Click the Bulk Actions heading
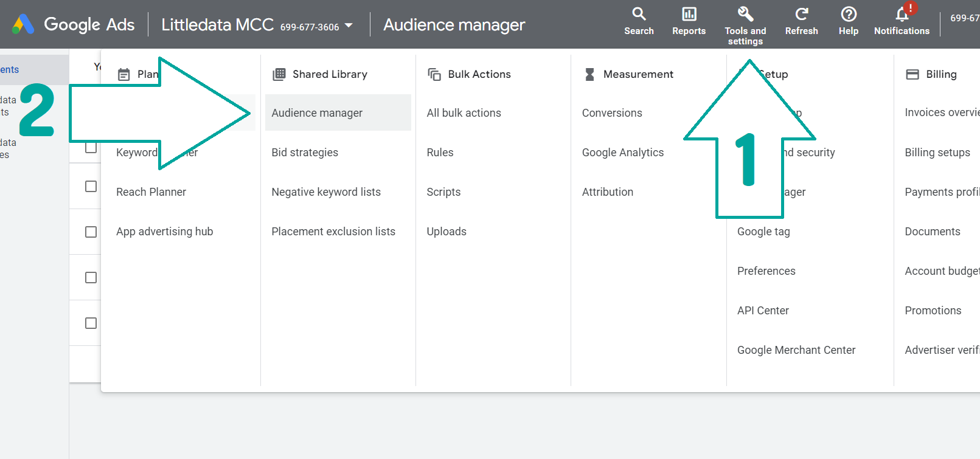The height and width of the screenshot is (459, 980). 479,74
